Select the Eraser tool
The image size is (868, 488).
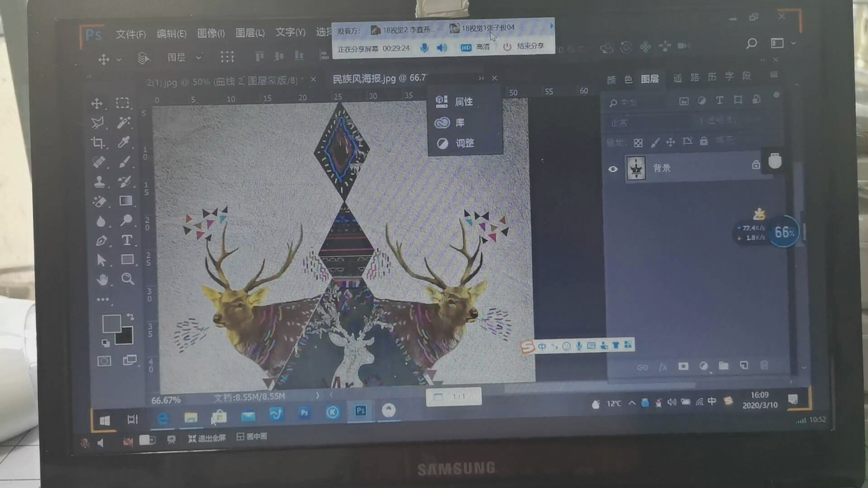[100, 201]
